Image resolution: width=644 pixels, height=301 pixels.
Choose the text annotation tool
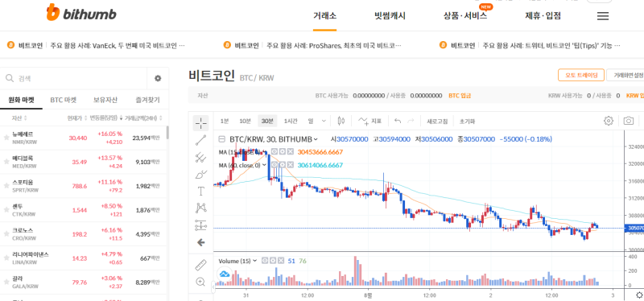[x=200, y=191]
